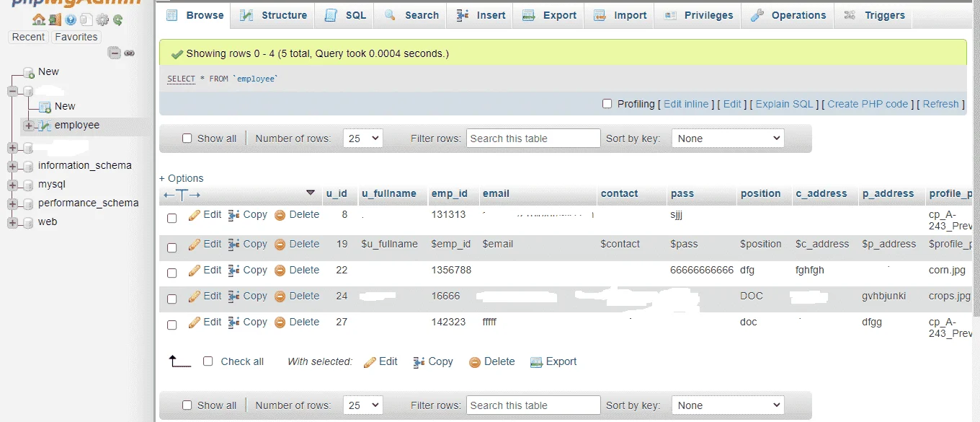
Task: Open the actions column triangle dropdown
Action: (x=311, y=193)
